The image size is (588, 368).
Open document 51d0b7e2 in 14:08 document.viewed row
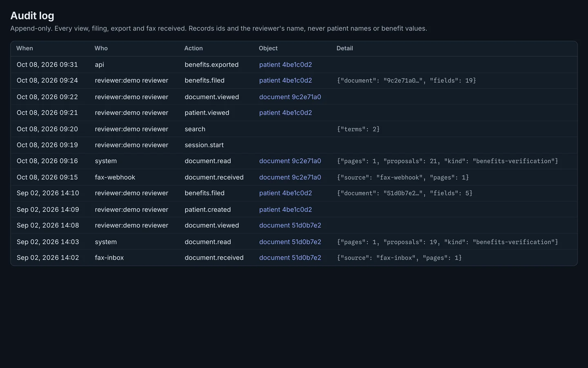pyautogui.click(x=290, y=225)
